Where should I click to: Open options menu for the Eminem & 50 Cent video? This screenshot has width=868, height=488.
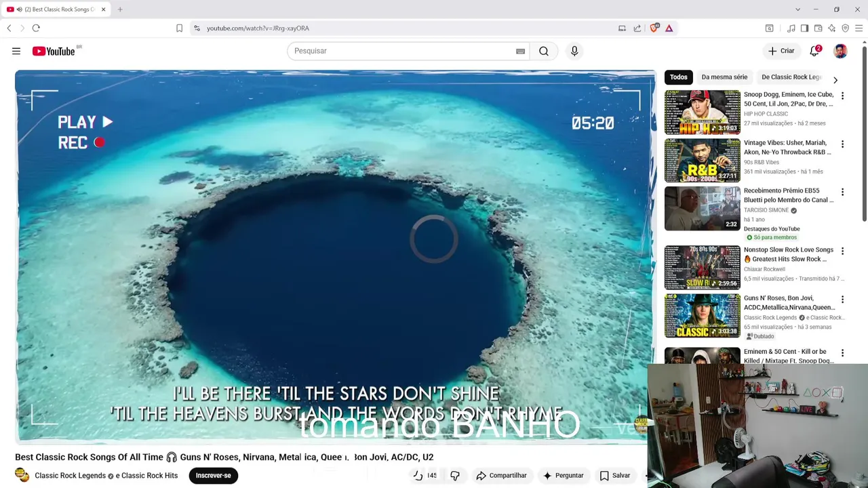click(x=842, y=353)
